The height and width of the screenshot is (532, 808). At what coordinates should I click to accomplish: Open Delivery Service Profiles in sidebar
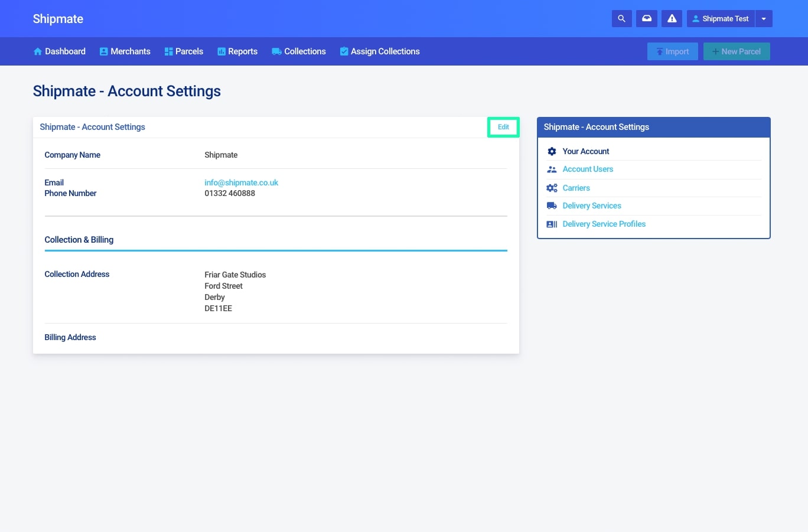tap(604, 224)
